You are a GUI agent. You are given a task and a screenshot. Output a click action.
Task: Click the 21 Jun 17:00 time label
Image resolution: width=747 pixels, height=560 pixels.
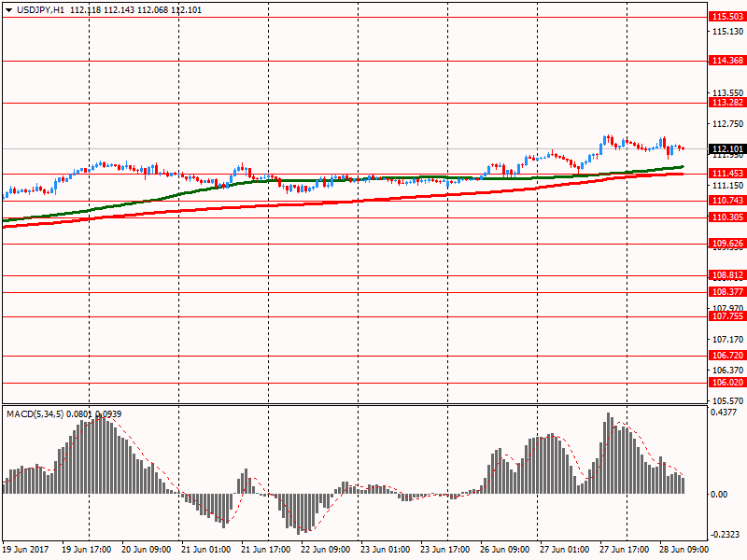(x=266, y=550)
